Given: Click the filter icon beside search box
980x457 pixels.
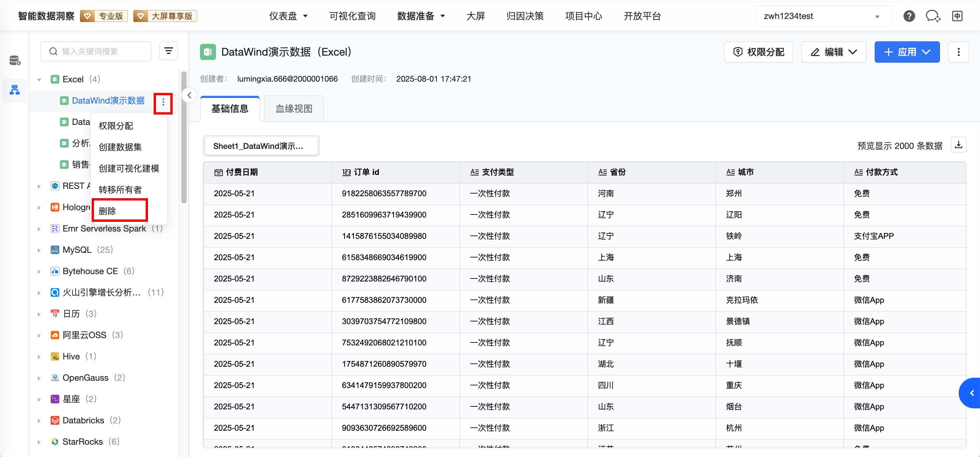Looking at the screenshot, I should [x=169, y=51].
